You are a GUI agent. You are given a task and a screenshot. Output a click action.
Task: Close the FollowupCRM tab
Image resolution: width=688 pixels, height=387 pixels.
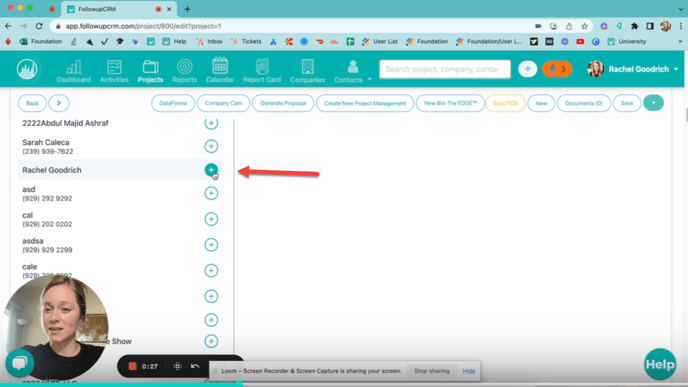(169, 9)
